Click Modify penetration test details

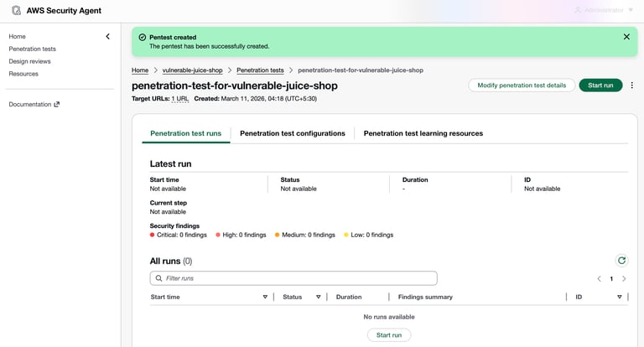(522, 85)
